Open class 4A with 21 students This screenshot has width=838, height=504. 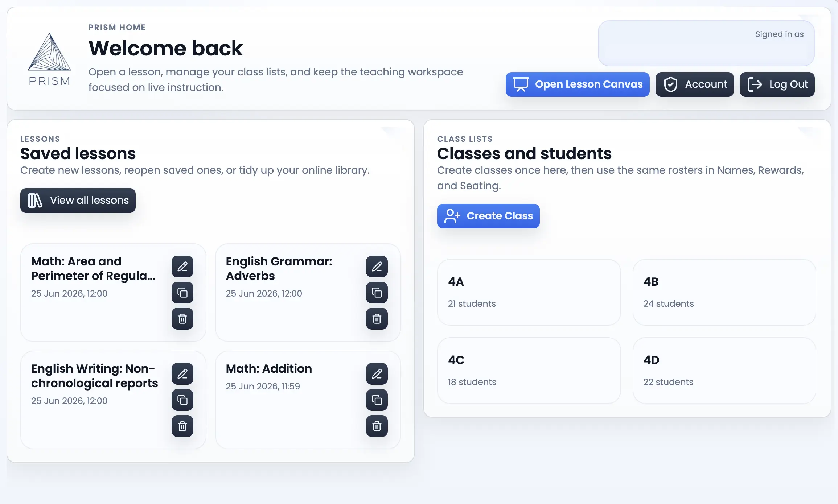[529, 292]
